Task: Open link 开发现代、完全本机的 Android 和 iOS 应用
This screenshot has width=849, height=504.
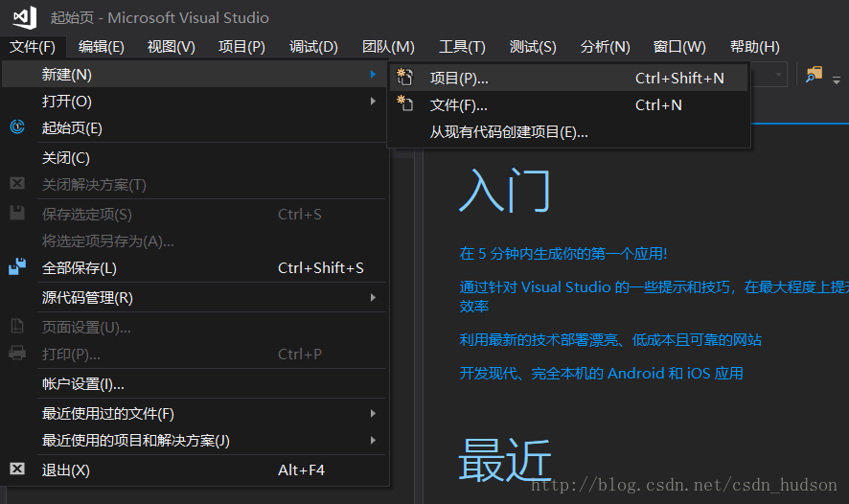Action: pos(601,374)
